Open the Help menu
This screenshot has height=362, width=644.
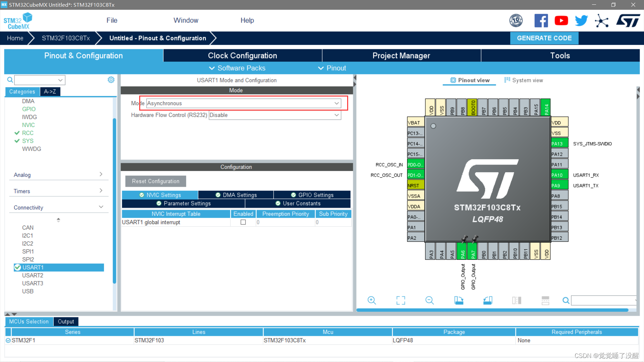[247, 20]
